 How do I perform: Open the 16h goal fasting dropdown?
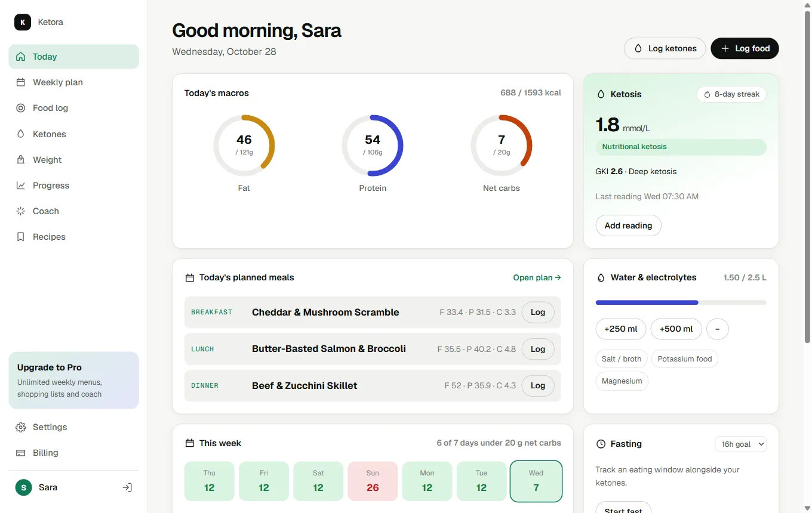click(x=741, y=444)
